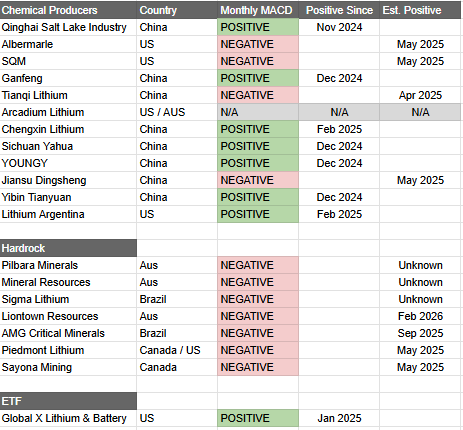Click the Country column header
This screenshot has width=463, height=430.
(177, 10)
